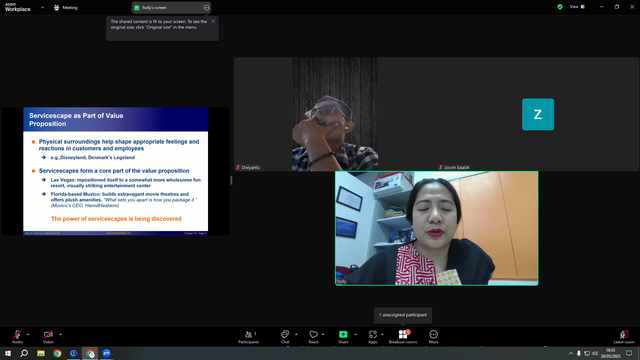Expand the Chat options arrow
This screenshot has width=640, height=360.
(296, 334)
